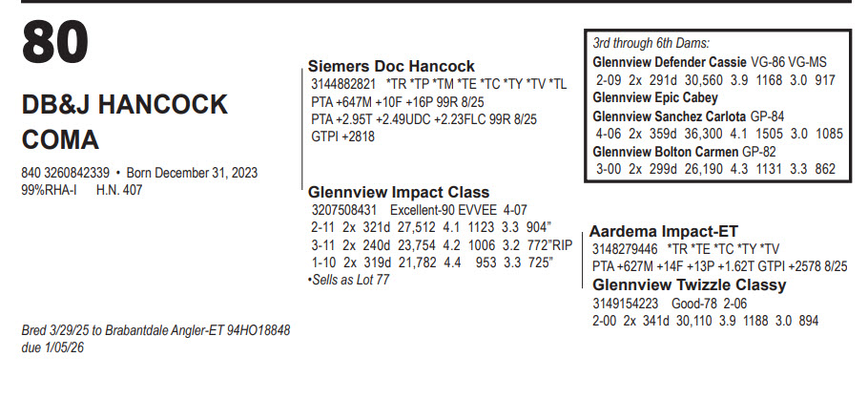Select the DB&J HANCOCK COMA heading
This screenshot has width=868, height=399.
click(x=124, y=121)
